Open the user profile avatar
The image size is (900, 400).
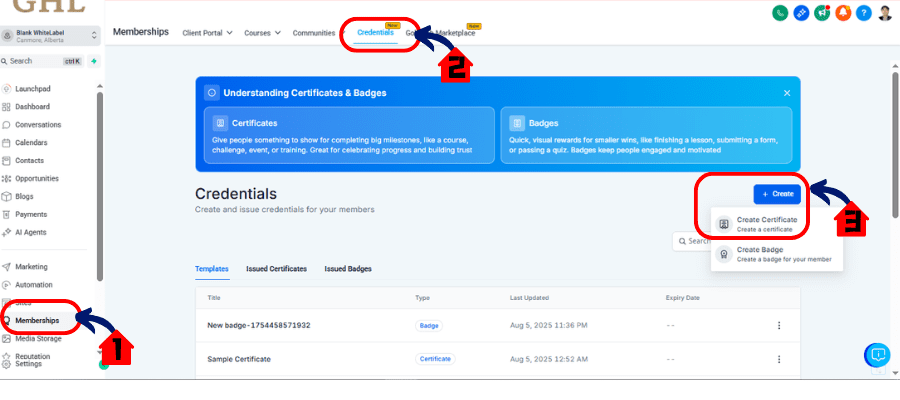pos(886,13)
